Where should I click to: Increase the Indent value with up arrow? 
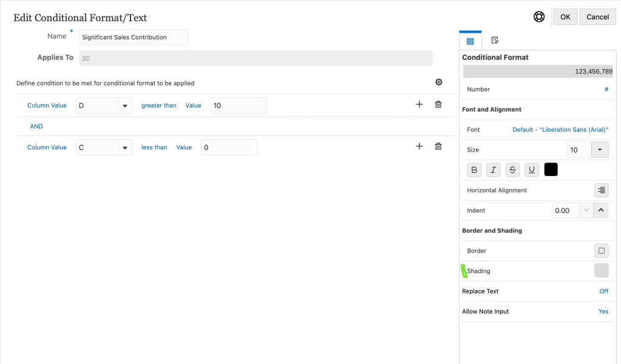tap(600, 211)
